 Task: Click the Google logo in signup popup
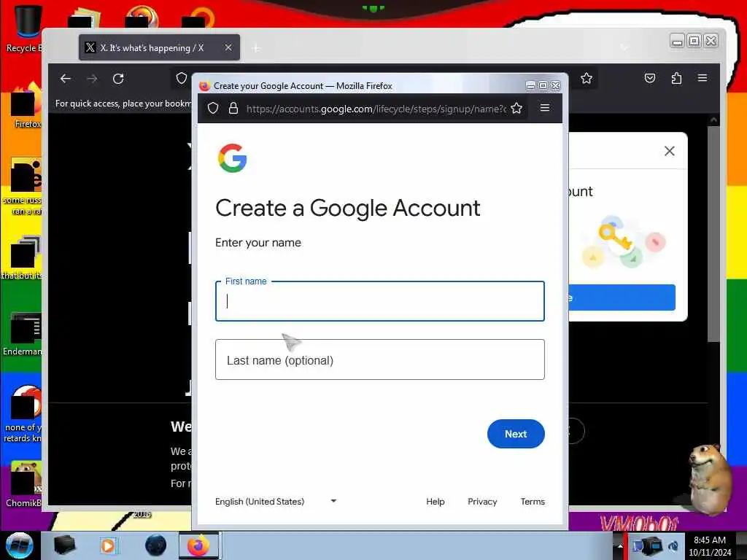(232, 158)
